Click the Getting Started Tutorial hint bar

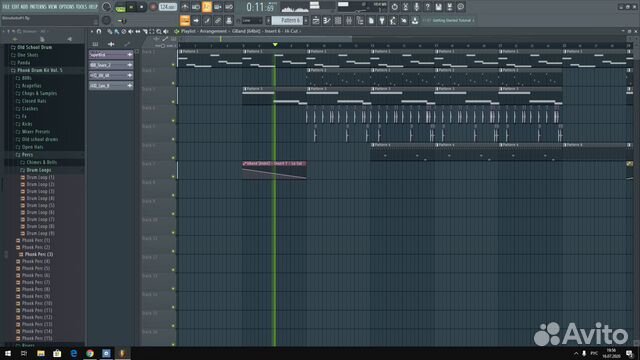[449, 20]
